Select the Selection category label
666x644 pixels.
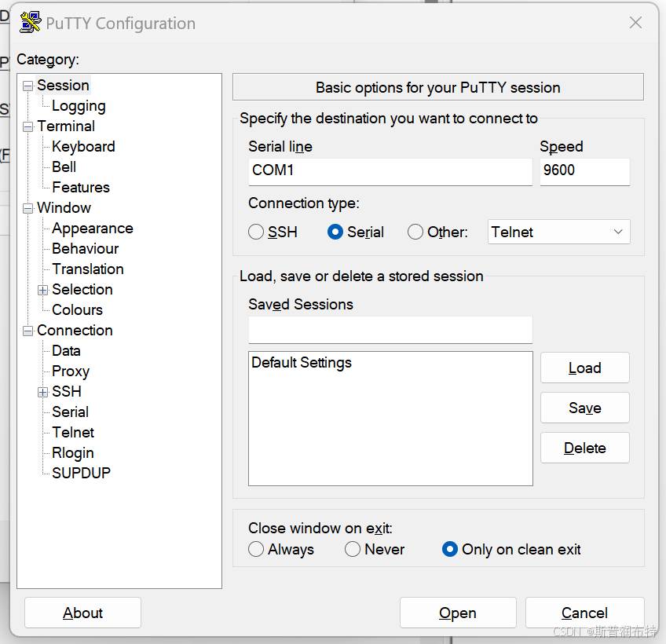click(82, 289)
